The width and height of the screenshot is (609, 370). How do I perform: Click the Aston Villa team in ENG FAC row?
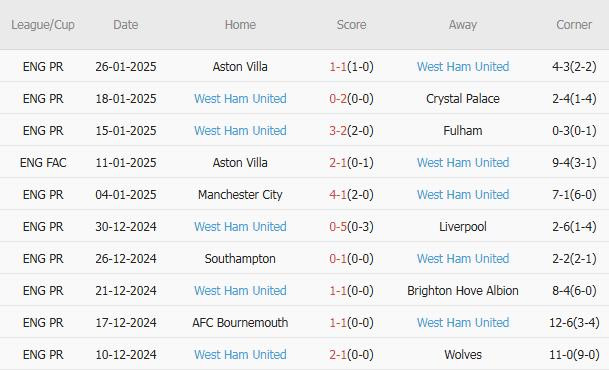point(240,162)
